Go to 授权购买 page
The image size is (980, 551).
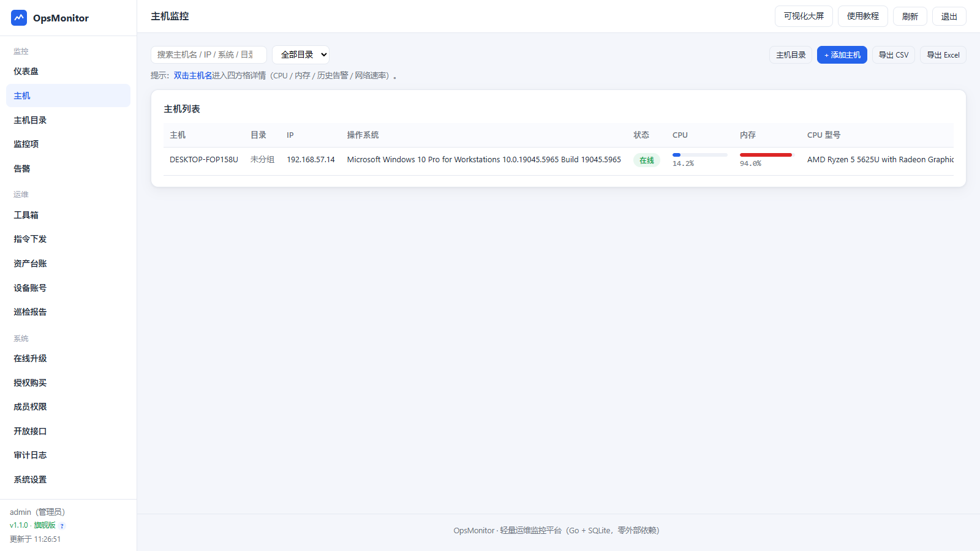click(68, 383)
